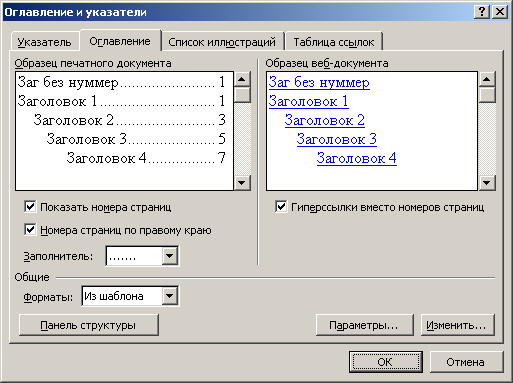Click Заголовок 2 in print preview
The image size is (513, 383).
click(x=74, y=120)
